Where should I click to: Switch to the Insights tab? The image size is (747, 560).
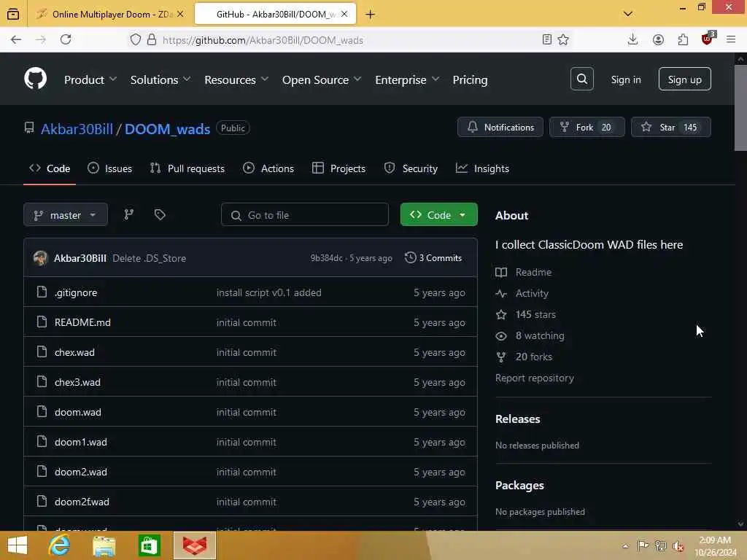(x=482, y=168)
